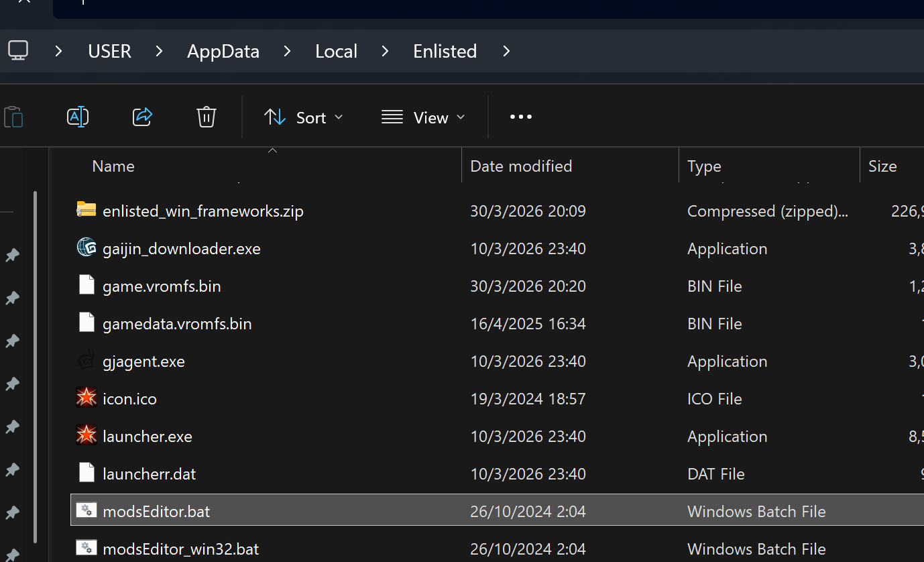The height and width of the screenshot is (562, 924).
Task: Navigate to the Local breadcrumb folder
Action: [336, 51]
